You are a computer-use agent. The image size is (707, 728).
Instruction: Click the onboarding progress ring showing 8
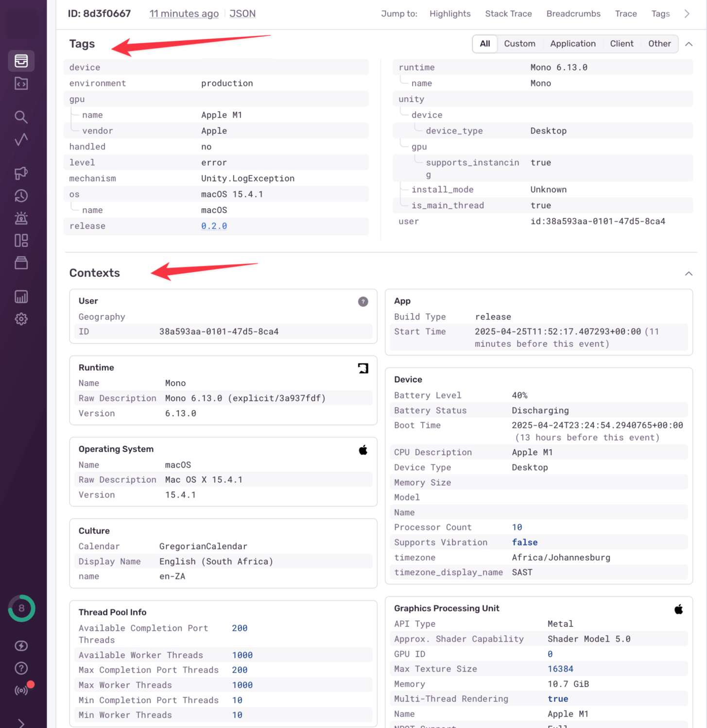point(21,608)
